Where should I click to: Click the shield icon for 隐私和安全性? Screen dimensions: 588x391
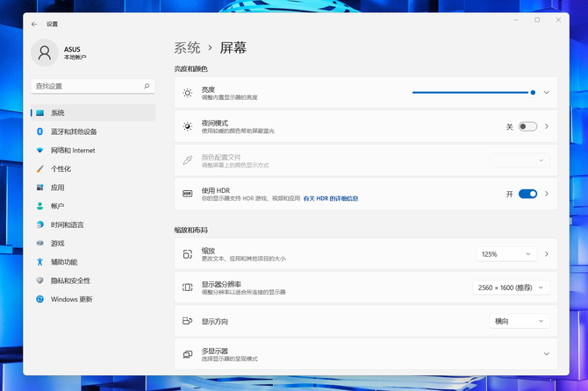click(39, 281)
